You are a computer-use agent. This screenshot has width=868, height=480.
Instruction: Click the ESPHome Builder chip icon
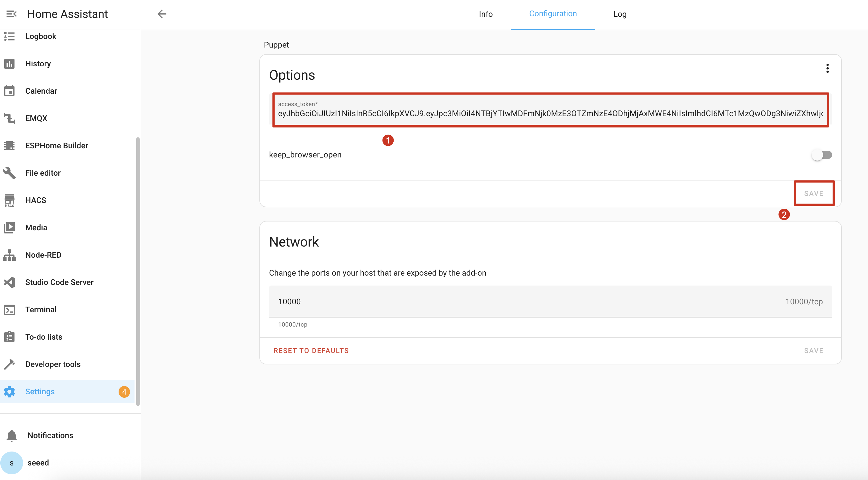9,145
